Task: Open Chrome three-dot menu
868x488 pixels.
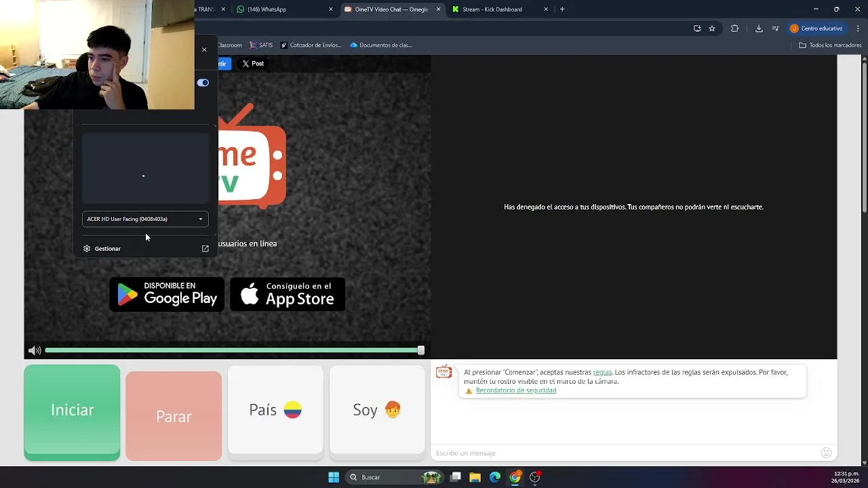Action: (859, 28)
